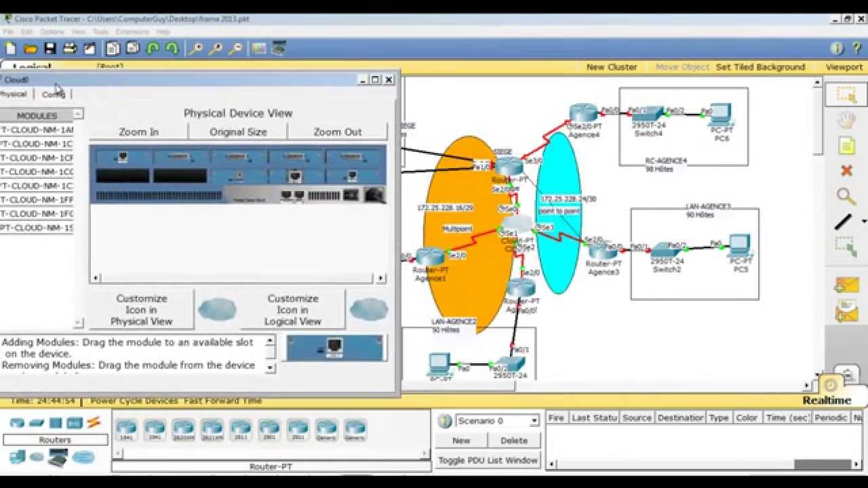Click Zoom Out in Physical Device View

tap(338, 131)
